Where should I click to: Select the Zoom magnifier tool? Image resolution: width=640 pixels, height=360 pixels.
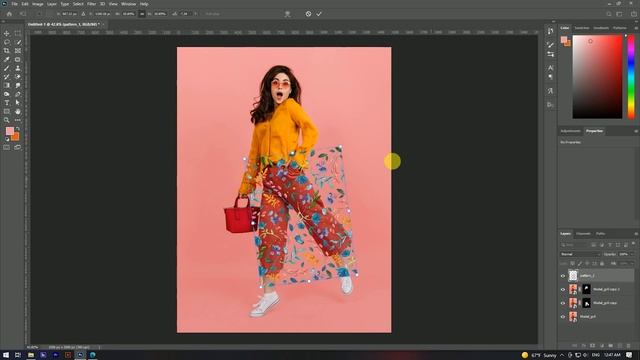7,120
